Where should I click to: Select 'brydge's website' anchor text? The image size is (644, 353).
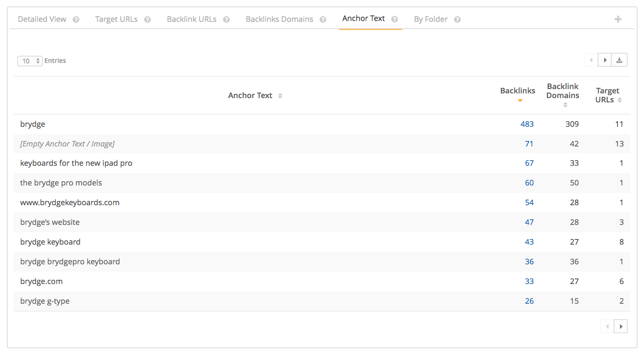(x=50, y=222)
